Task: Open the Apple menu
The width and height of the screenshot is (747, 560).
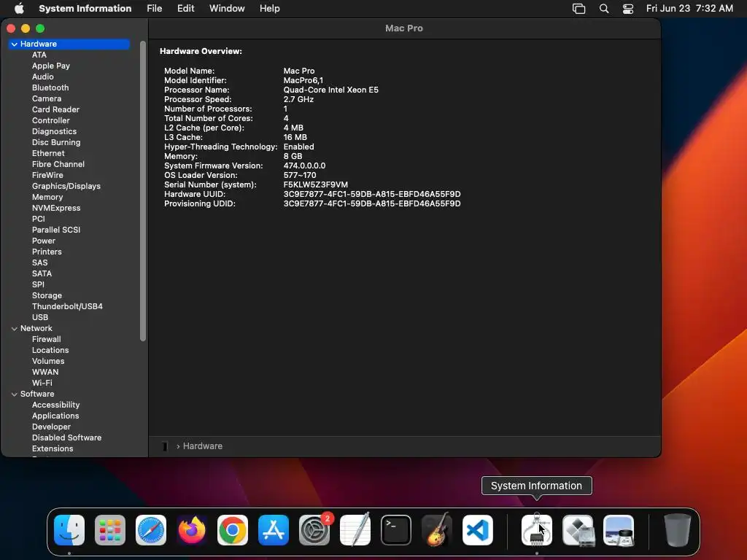Action: coord(19,8)
